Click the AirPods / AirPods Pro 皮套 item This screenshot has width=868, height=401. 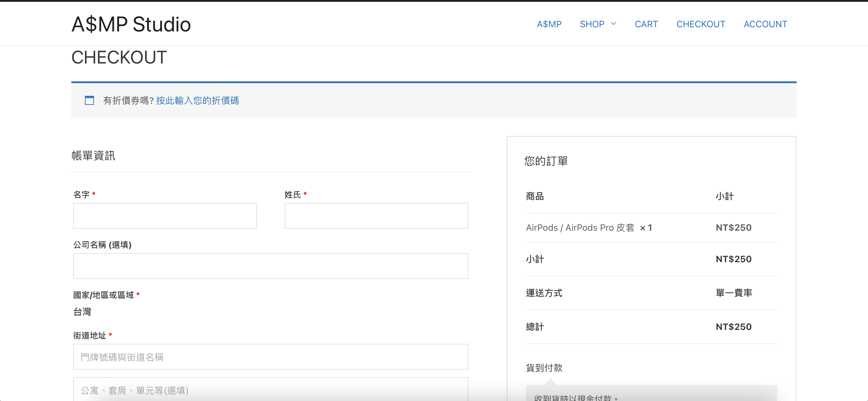click(580, 228)
